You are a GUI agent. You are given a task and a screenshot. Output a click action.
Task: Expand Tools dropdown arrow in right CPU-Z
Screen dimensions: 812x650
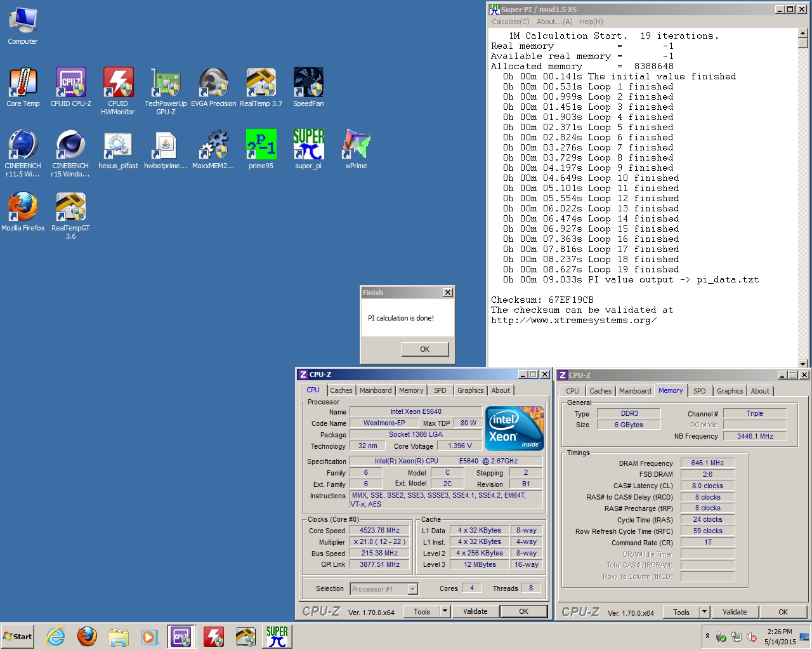point(704,612)
